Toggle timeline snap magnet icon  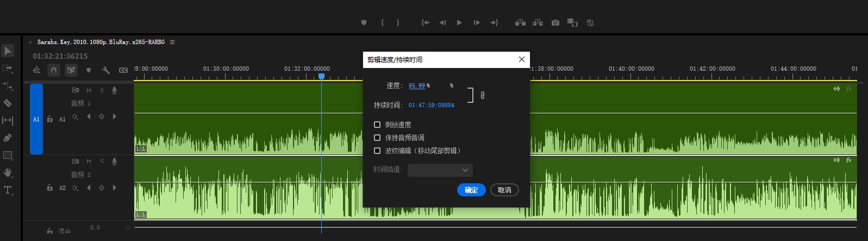[x=53, y=70]
